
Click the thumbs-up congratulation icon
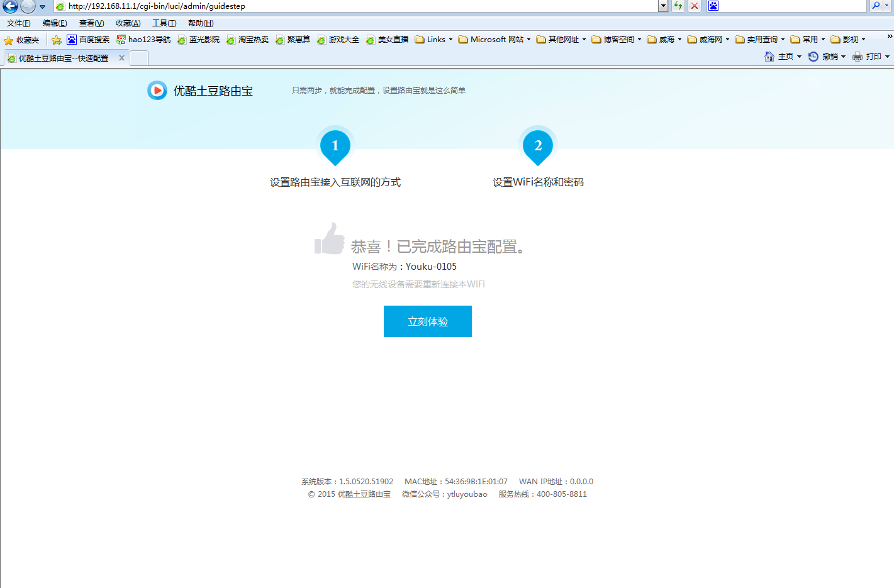point(329,238)
